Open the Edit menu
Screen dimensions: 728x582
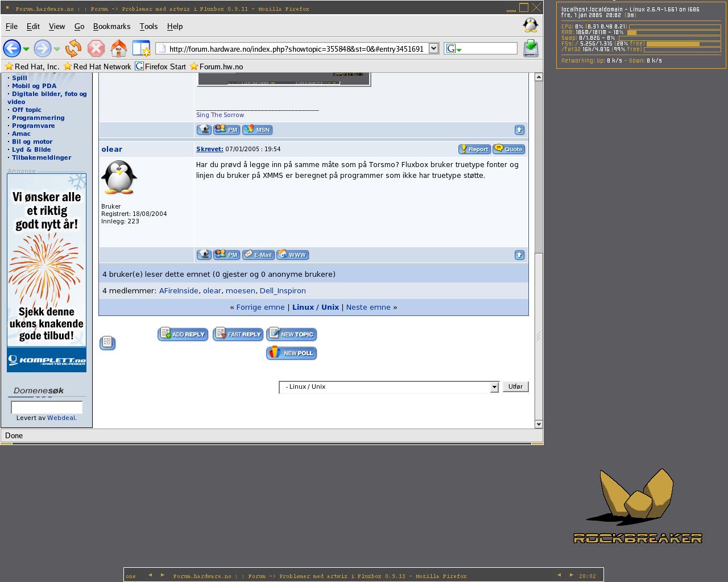(33, 26)
